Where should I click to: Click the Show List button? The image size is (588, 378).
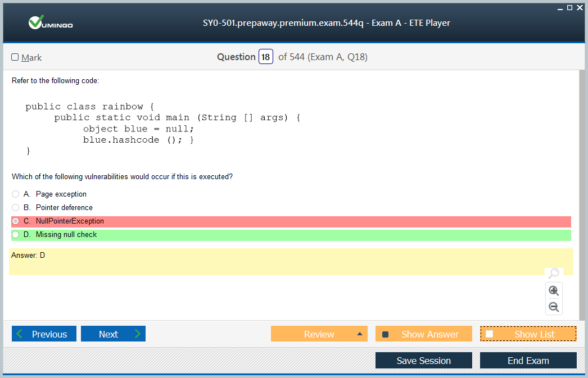coord(528,334)
